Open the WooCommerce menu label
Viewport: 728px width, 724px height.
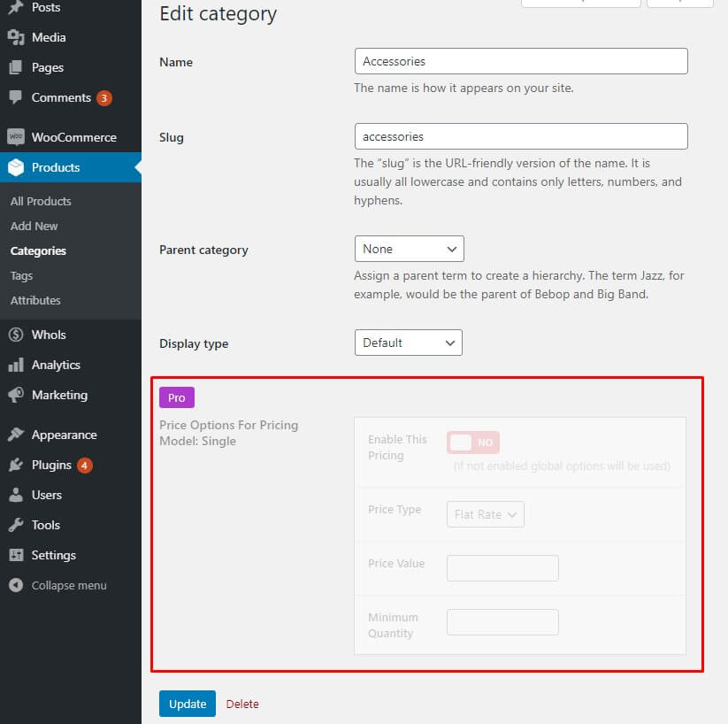(74, 137)
